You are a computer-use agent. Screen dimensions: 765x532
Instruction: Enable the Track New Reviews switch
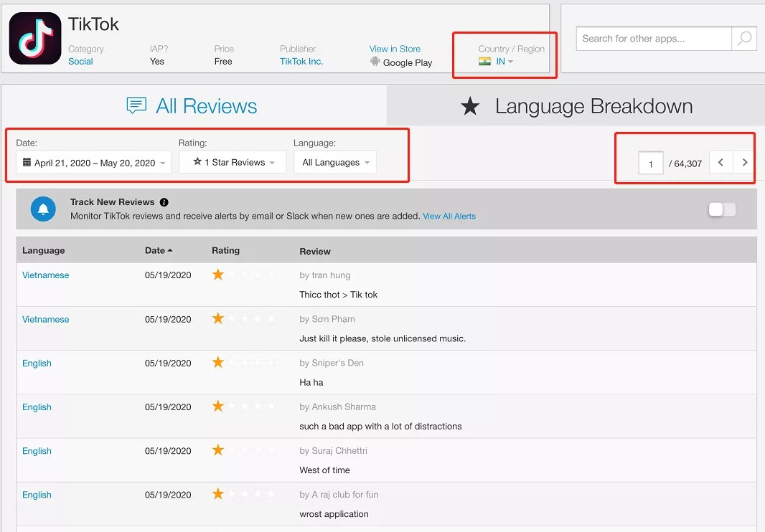point(722,209)
